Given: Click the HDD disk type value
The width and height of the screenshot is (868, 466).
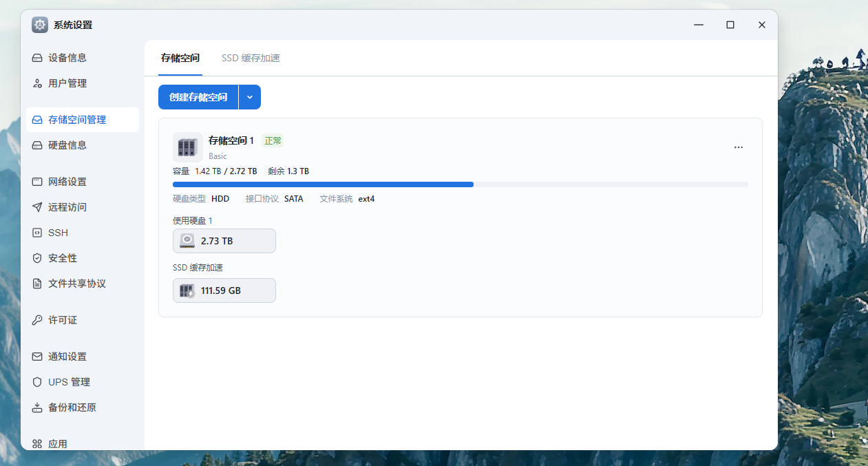Looking at the screenshot, I should click(x=220, y=198).
